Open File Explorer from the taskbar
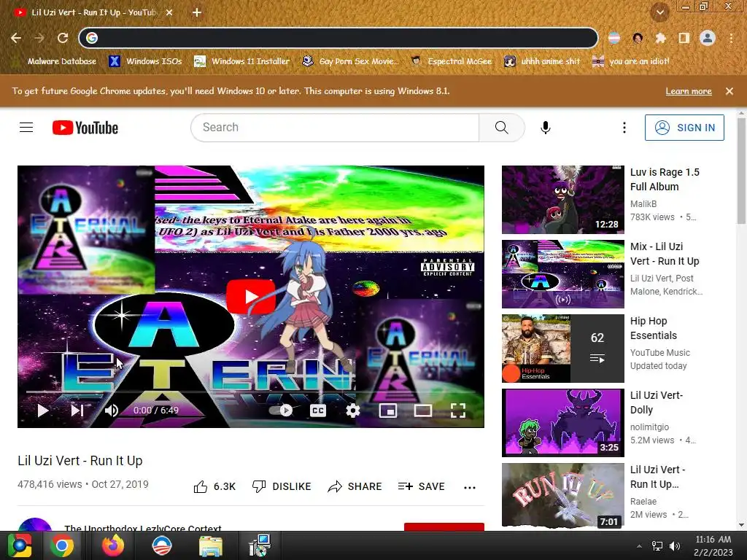747x560 pixels. [x=211, y=545]
